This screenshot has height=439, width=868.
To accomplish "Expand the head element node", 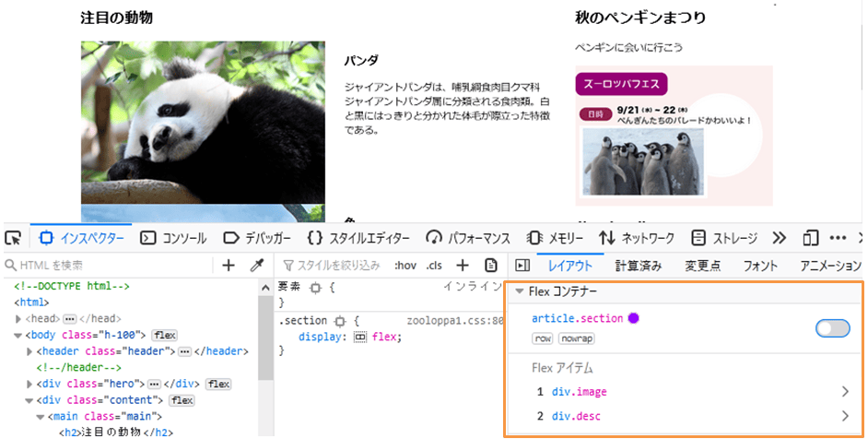I will [x=18, y=319].
